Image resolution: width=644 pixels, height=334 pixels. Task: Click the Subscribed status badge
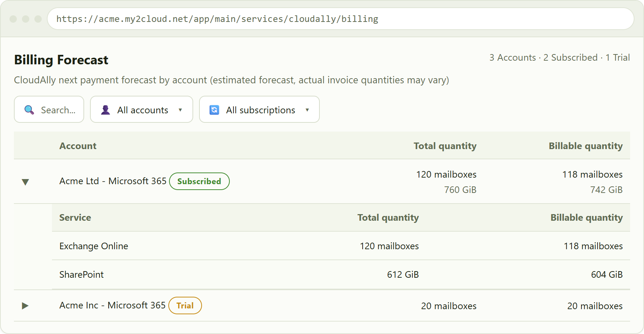(x=199, y=181)
